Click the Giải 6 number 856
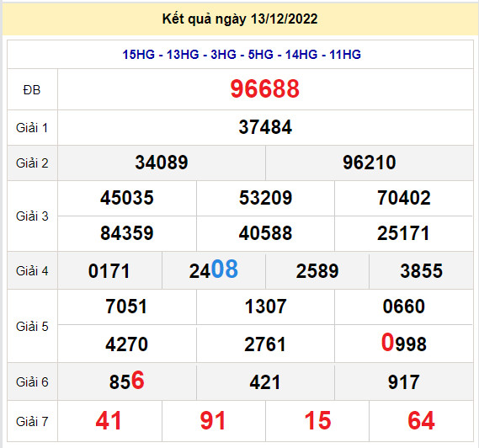The height and width of the screenshot is (448, 479). (x=127, y=381)
